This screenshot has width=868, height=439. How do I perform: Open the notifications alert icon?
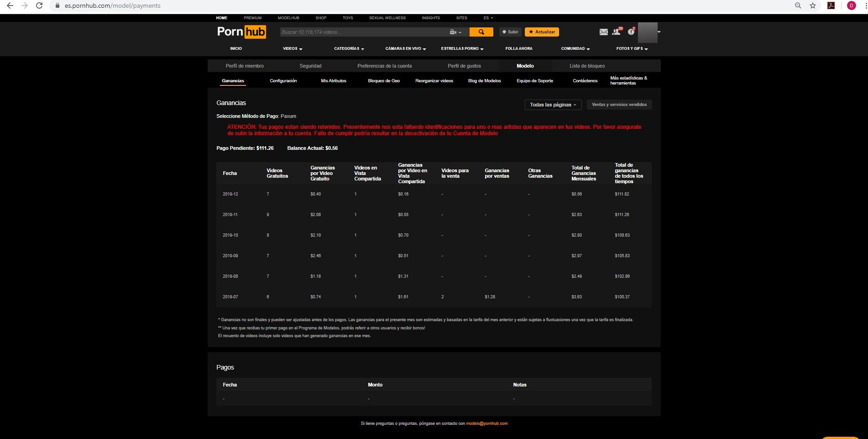point(631,32)
